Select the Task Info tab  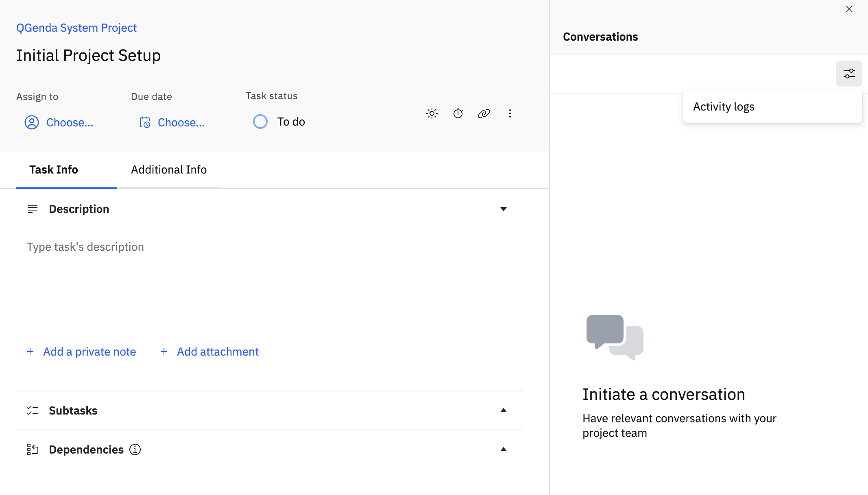54,169
